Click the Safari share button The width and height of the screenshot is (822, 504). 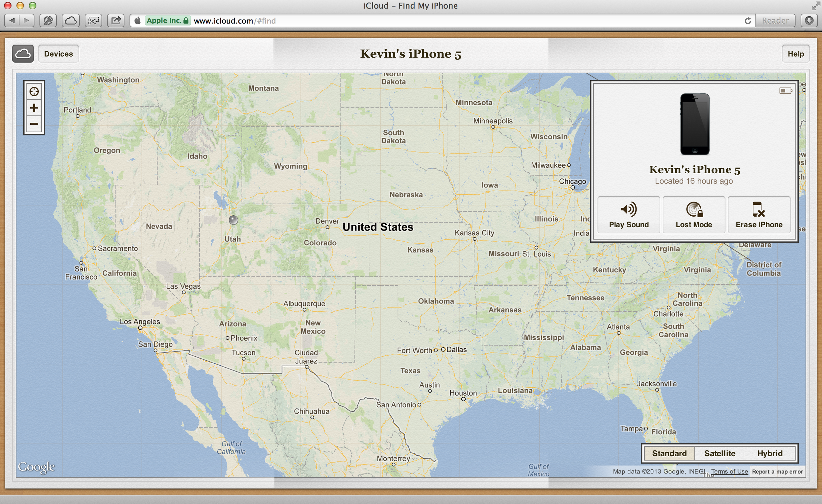[116, 21]
